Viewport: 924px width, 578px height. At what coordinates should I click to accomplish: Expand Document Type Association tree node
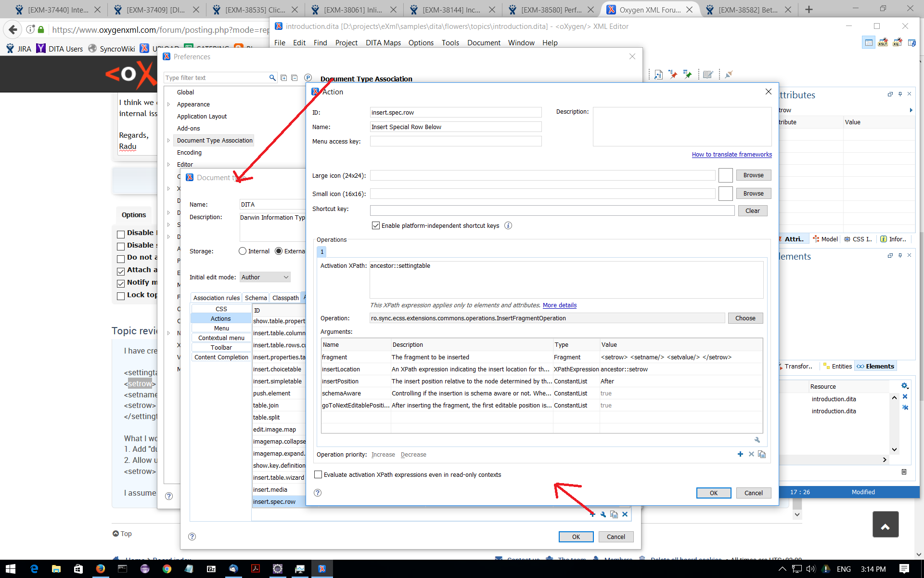coord(169,141)
